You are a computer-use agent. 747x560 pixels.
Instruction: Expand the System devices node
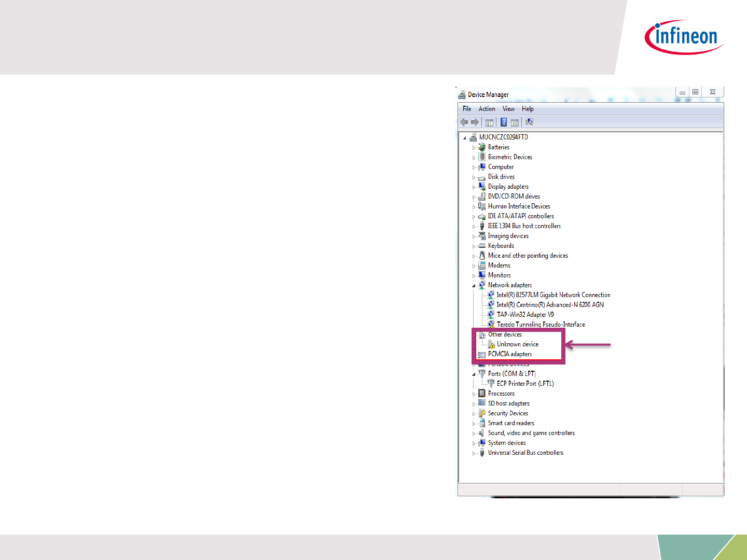coord(474,443)
